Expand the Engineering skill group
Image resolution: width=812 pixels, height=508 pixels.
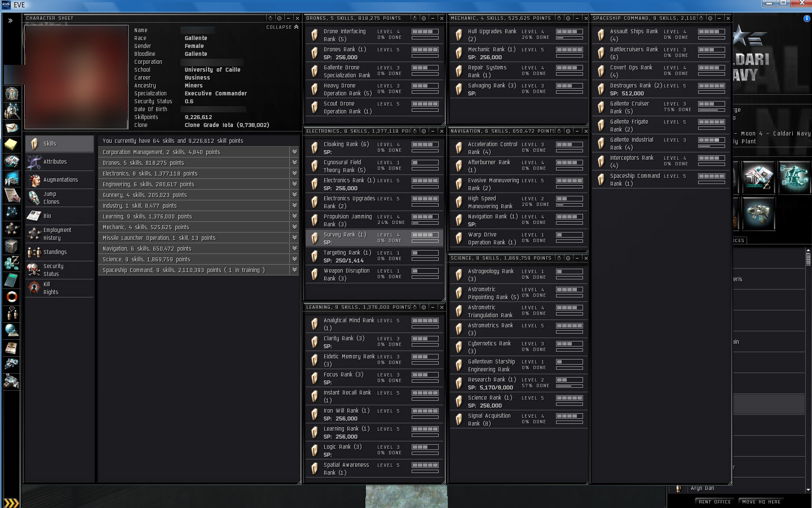tap(294, 184)
